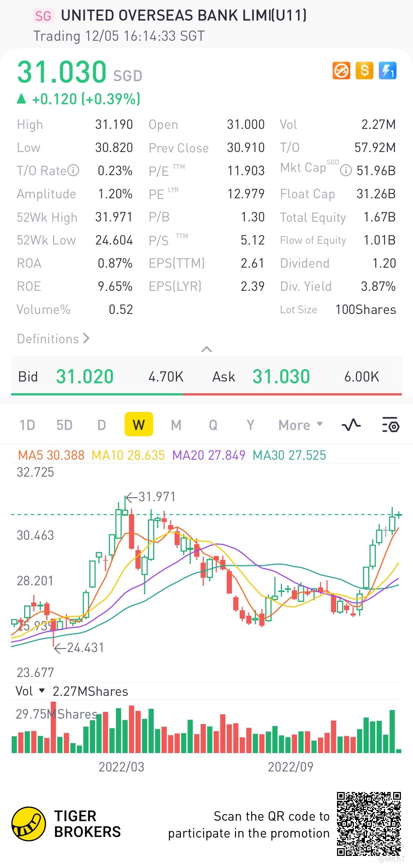Open the chart settings icon
Screen dimensions: 413x868
pos(391,425)
